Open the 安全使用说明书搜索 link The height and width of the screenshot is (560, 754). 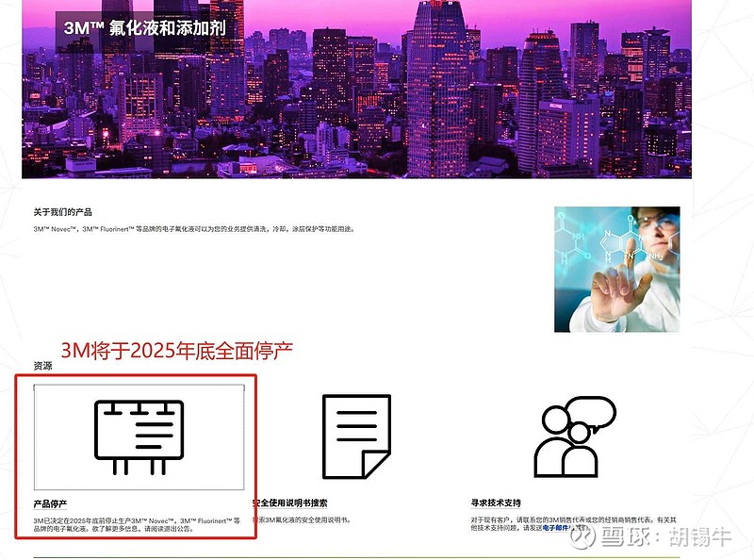coord(290,502)
